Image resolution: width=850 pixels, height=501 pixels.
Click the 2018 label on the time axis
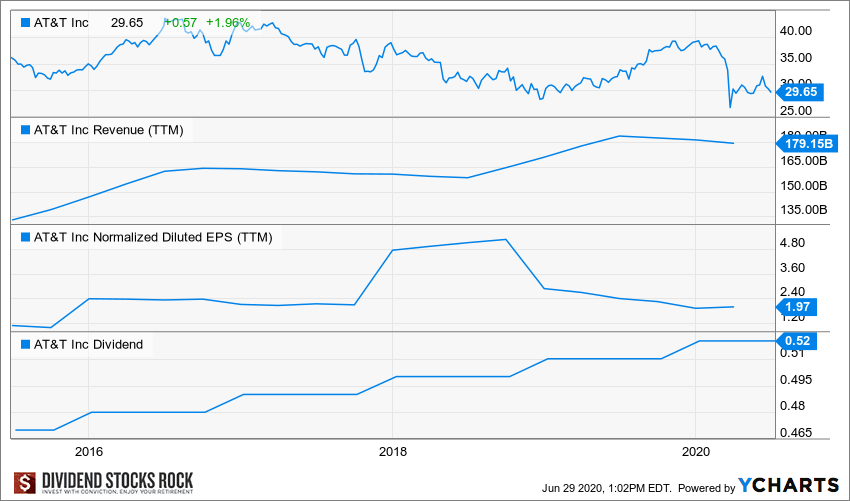[393, 450]
